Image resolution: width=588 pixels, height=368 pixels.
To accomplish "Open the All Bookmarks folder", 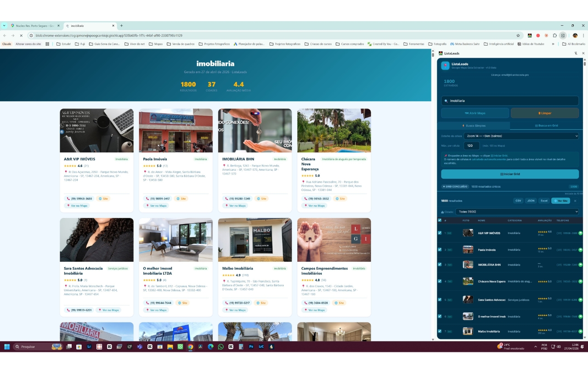I will [573, 44].
